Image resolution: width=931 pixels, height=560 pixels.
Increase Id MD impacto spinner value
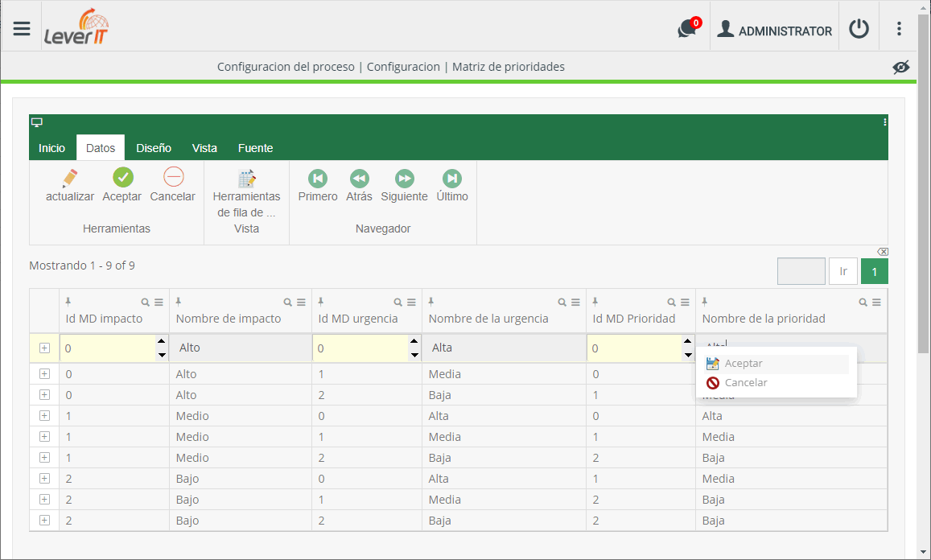(162, 341)
